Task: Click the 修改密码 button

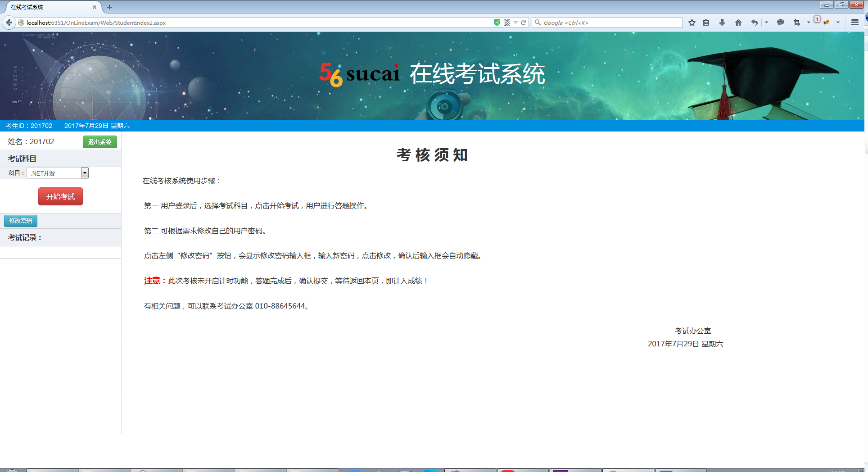Action: tap(21, 221)
